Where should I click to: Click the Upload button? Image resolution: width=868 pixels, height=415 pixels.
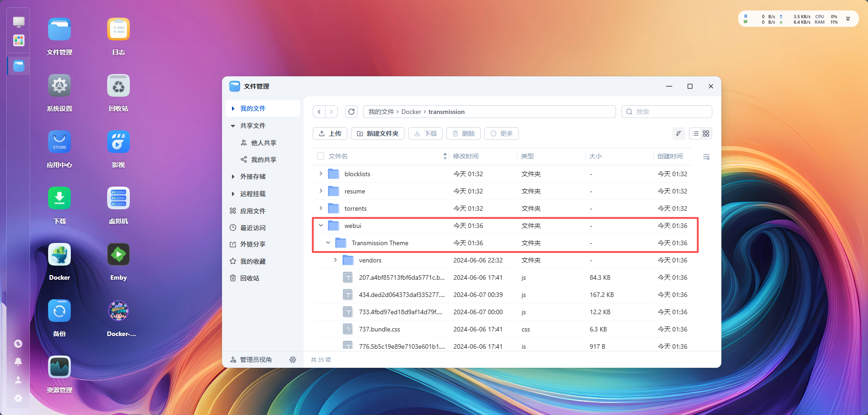(330, 133)
